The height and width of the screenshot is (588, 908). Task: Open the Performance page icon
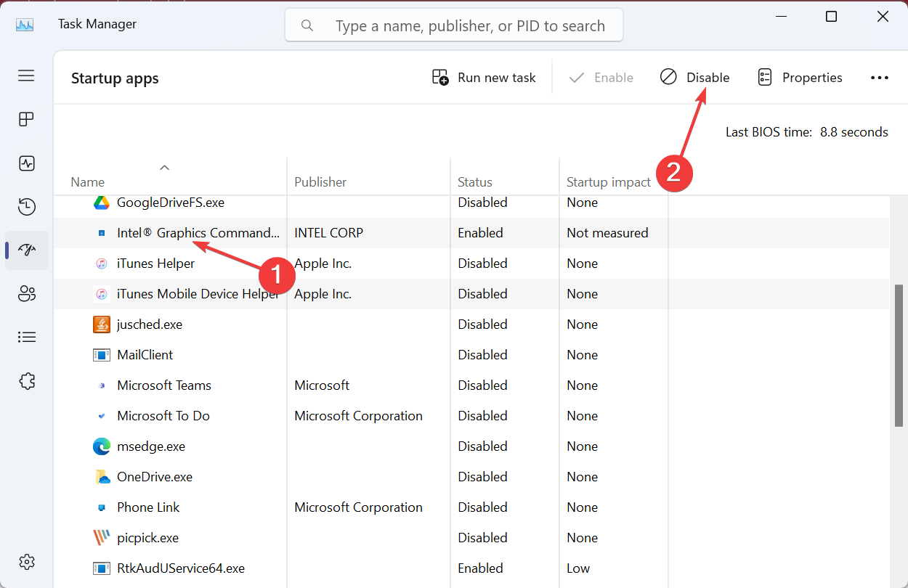coord(27,163)
